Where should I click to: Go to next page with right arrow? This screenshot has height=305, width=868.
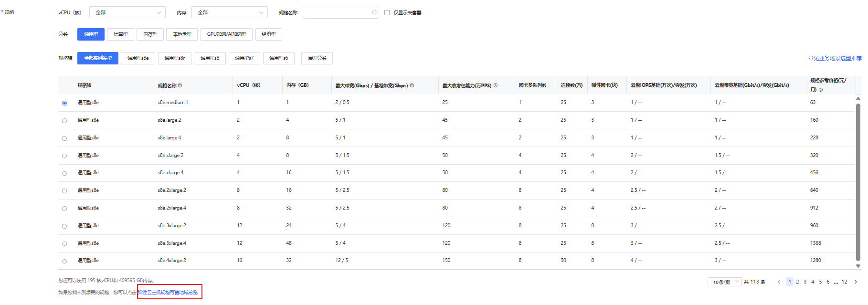(856, 282)
